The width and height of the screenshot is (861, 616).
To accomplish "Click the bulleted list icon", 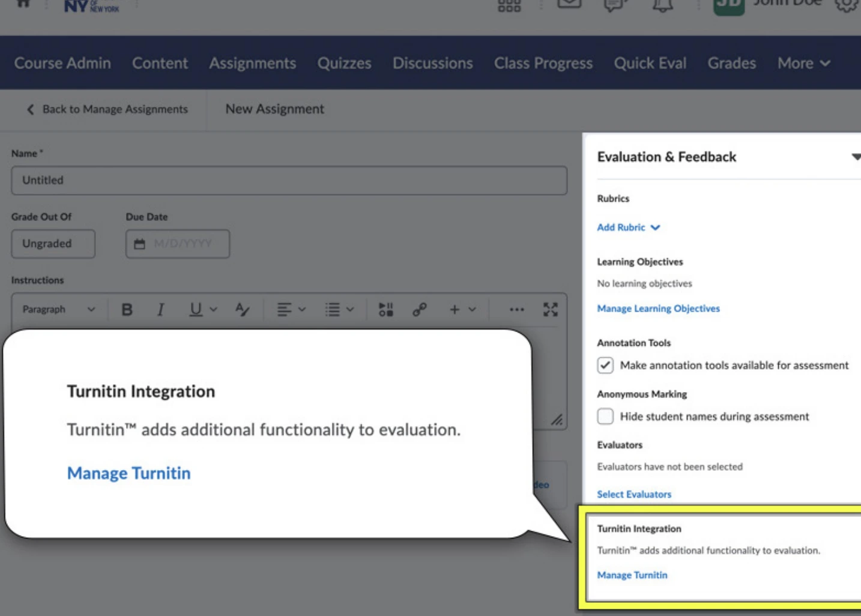I will pyautogui.click(x=332, y=310).
